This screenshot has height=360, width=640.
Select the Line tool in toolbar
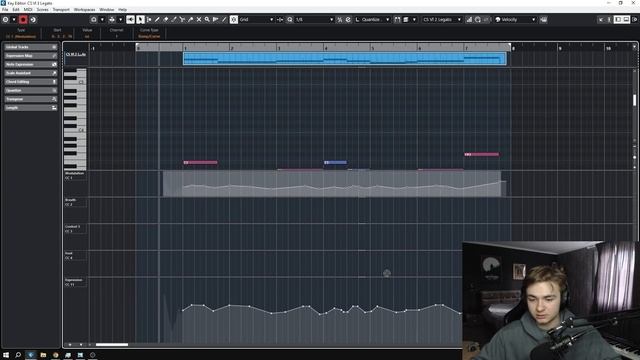224,20
